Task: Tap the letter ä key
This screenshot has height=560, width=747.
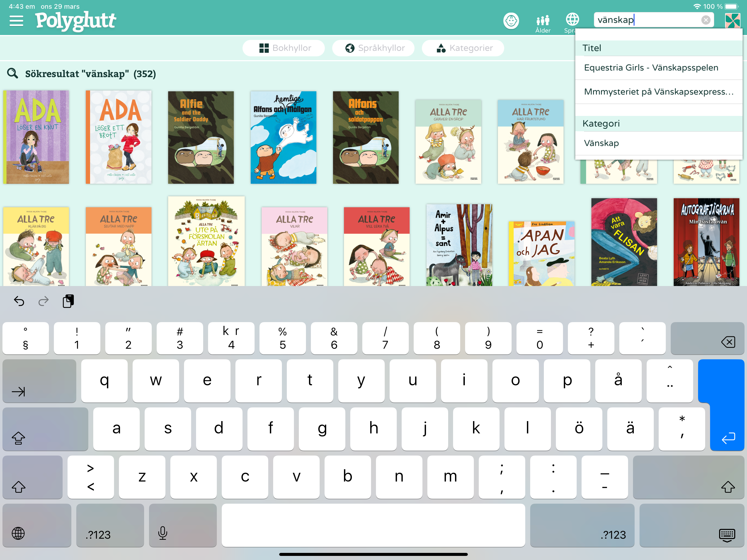Action: pos(630,429)
